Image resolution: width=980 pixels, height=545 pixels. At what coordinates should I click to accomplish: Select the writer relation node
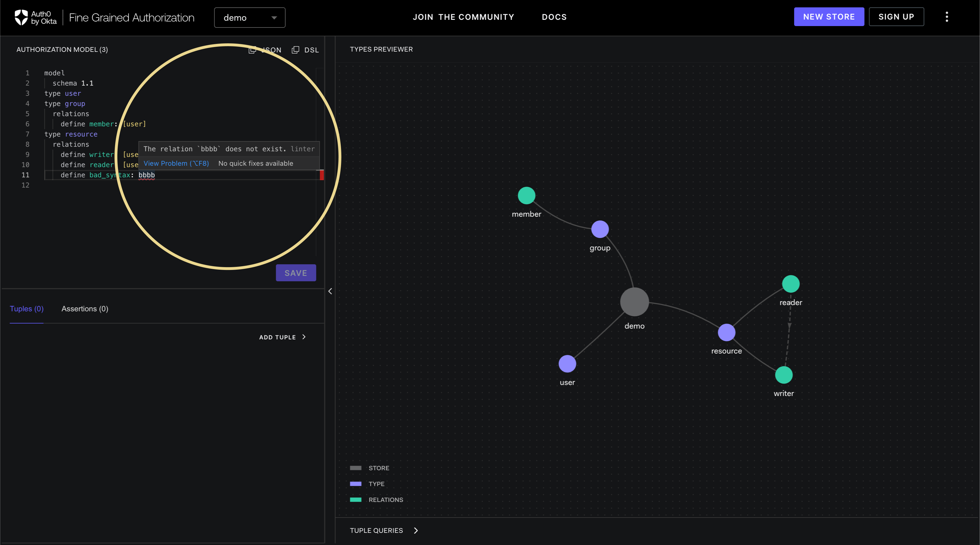(x=784, y=375)
